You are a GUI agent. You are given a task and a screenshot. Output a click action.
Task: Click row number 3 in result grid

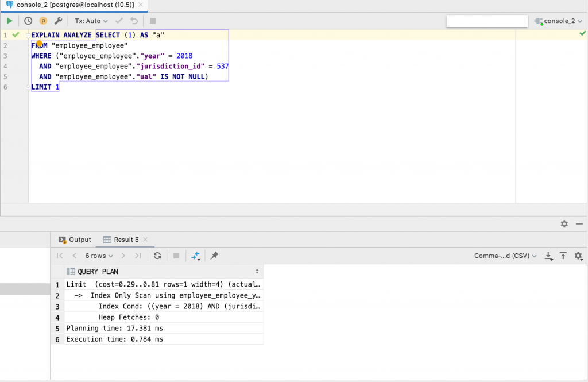57,307
